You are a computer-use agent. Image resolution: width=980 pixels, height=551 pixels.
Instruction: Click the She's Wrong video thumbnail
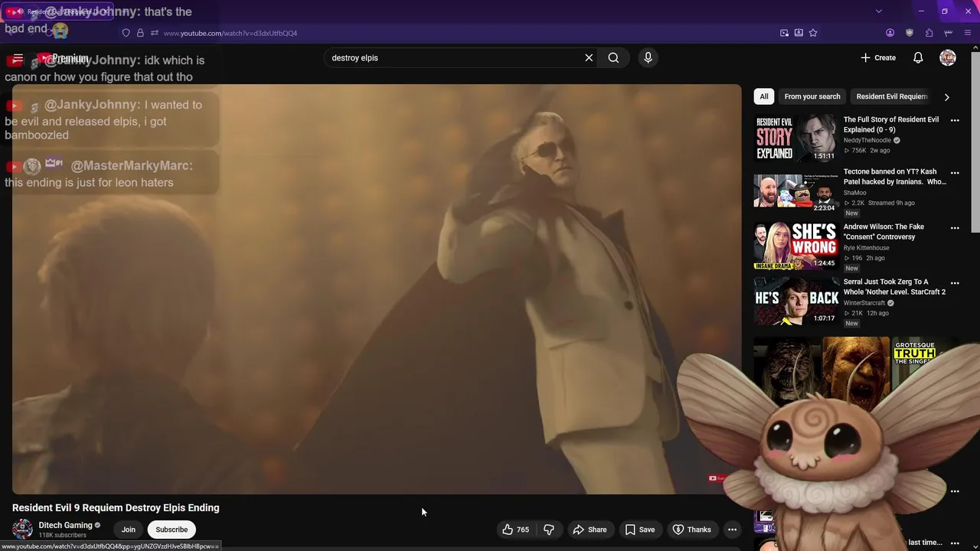[x=795, y=246]
